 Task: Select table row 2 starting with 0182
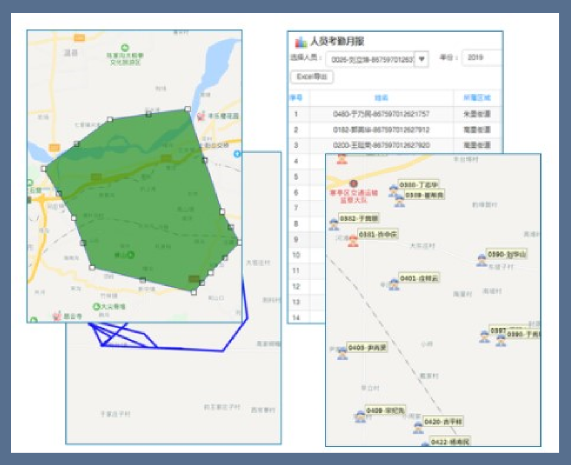click(395, 130)
